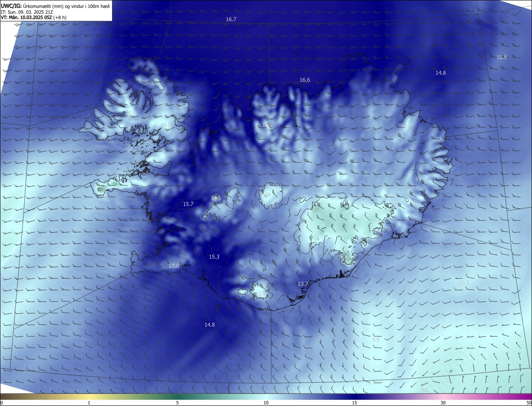Click the 15.7 value in west Iceland
532x406 pixels.
point(188,204)
